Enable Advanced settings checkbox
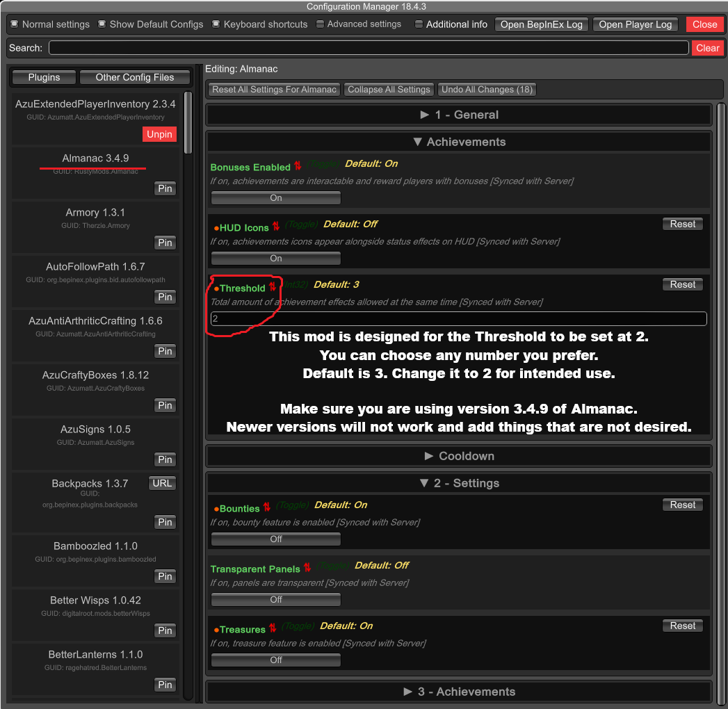Viewport: 728px width, 709px height. pyautogui.click(x=320, y=24)
